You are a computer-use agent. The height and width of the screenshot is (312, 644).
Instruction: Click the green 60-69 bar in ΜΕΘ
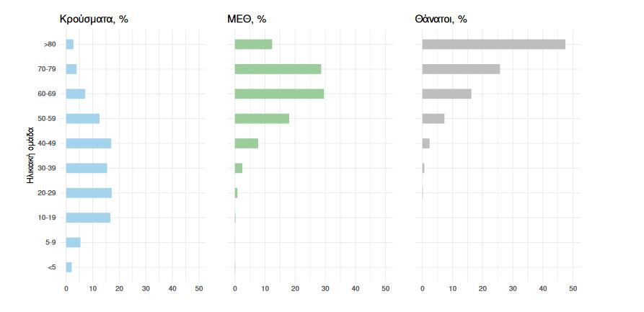coord(279,94)
